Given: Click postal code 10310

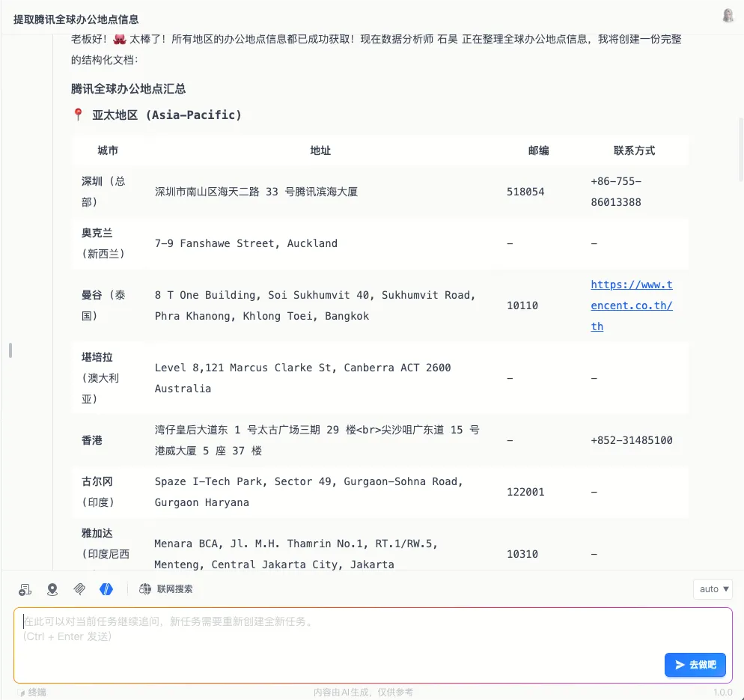Looking at the screenshot, I should (522, 554).
